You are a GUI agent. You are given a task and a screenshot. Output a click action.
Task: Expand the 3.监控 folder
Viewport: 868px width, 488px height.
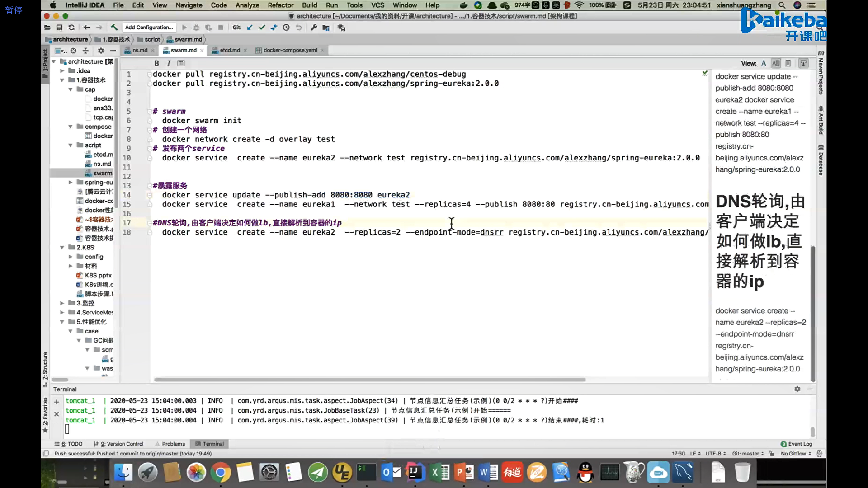tap(62, 303)
